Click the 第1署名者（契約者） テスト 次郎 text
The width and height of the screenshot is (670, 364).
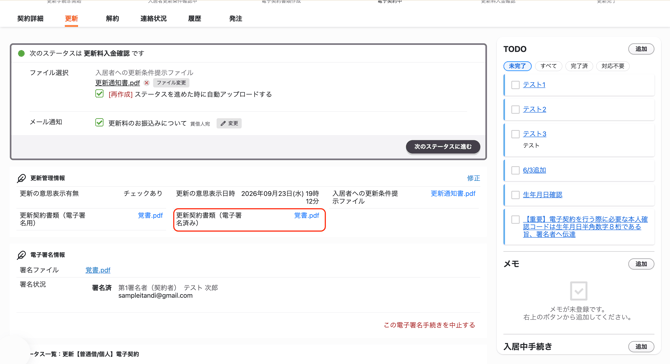coord(168,288)
